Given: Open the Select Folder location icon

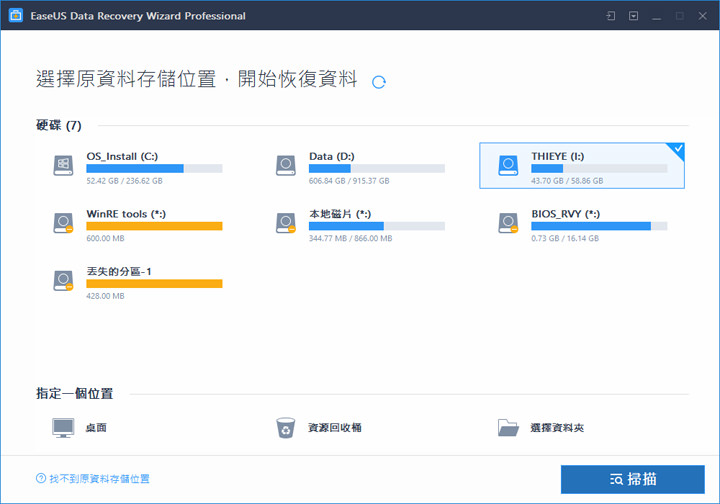Looking at the screenshot, I should click(510, 428).
